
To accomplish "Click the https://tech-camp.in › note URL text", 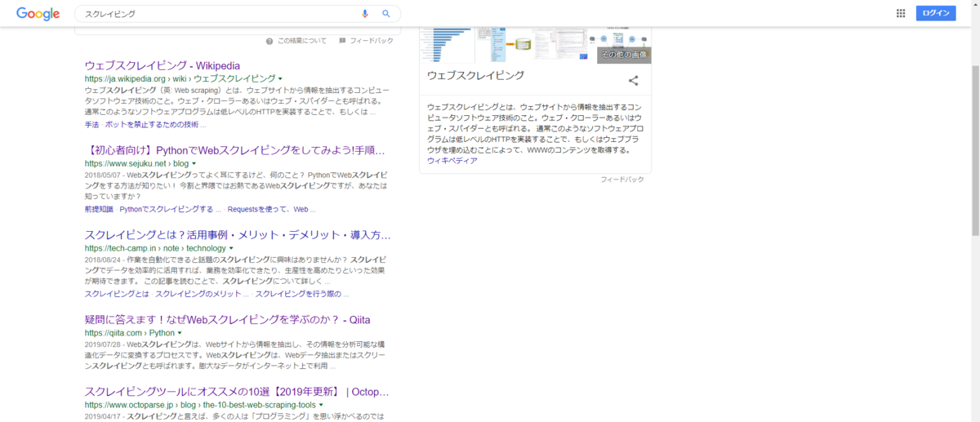I will [x=155, y=248].
